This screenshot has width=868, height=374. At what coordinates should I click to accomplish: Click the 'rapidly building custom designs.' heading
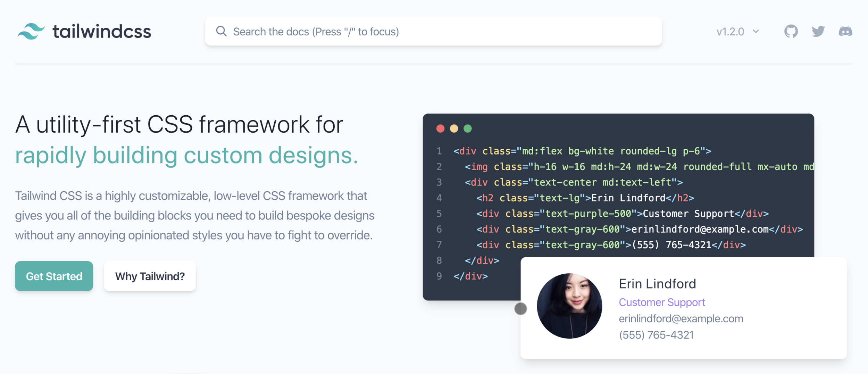(x=186, y=155)
